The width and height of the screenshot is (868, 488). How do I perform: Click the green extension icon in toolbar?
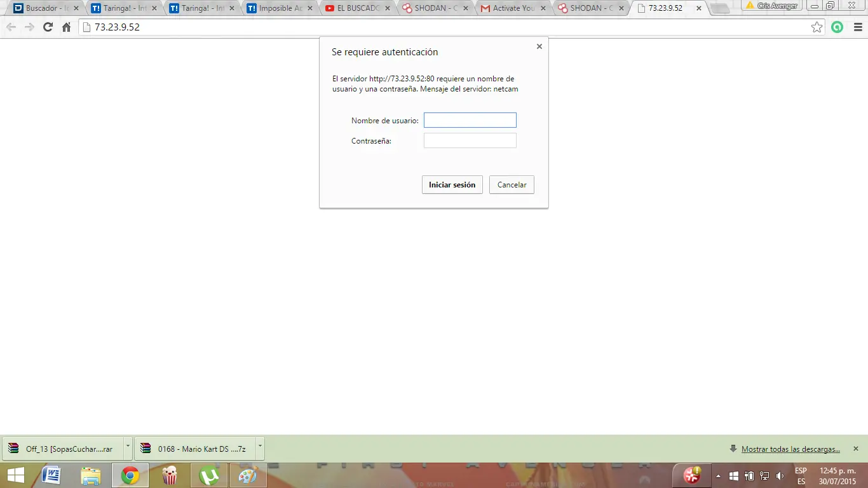tap(837, 27)
